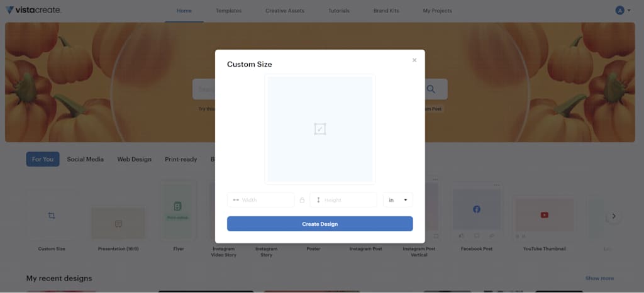This screenshot has width=644, height=293.
Task: Open Facebook Post options (three dots)
Action: [497, 185]
